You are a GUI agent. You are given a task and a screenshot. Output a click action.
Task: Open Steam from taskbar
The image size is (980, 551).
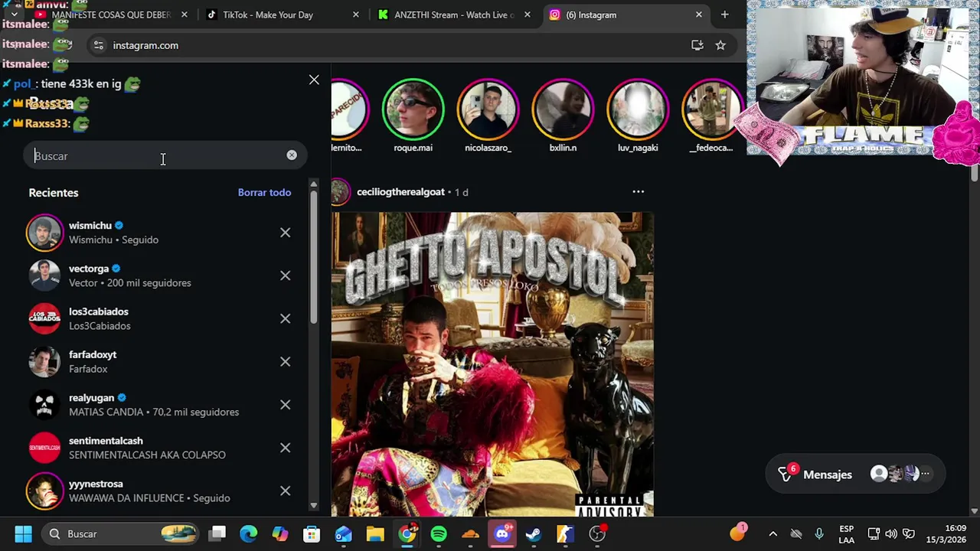point(534,534)
